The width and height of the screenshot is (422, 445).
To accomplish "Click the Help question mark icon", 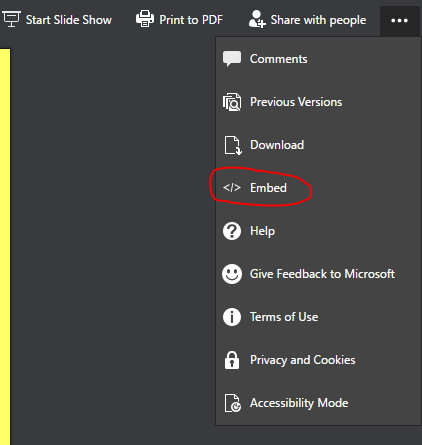I will (232, 231).
